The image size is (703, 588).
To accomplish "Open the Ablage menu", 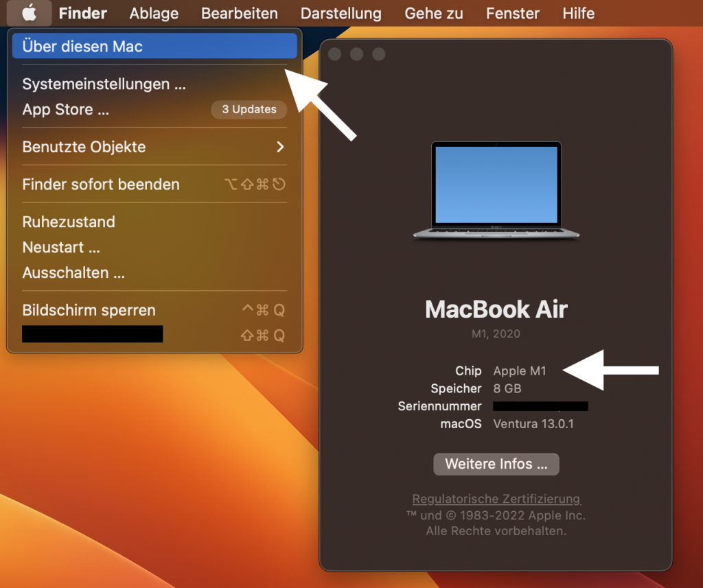I will point(154,14).
